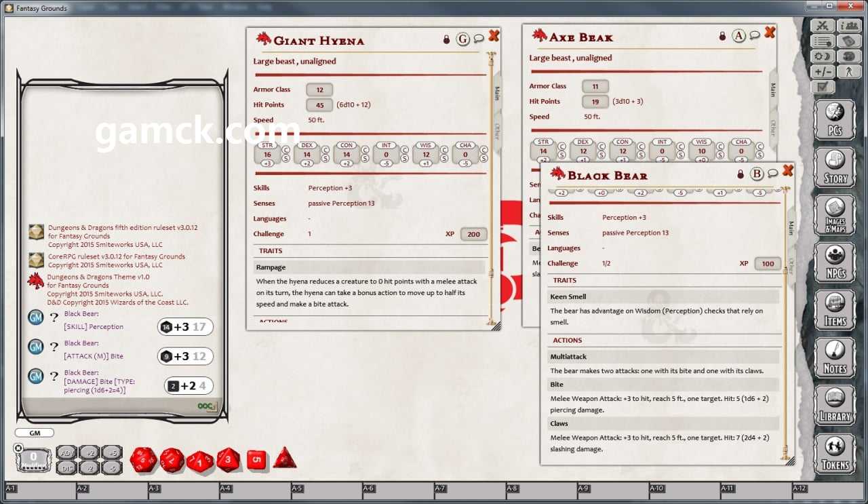Toggle the +5 modifier button
The image size is (868, 504).
point(113,453)
